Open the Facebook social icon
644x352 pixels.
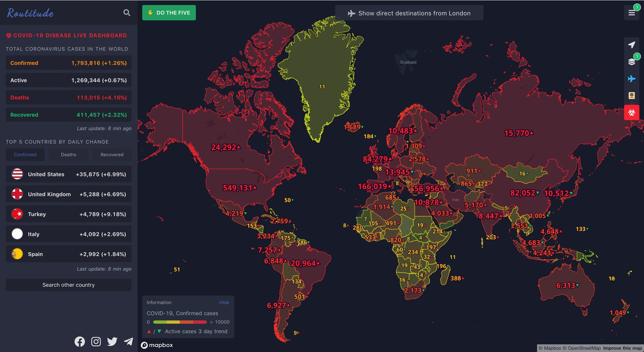pyautogui.click(x=79, y=341)
